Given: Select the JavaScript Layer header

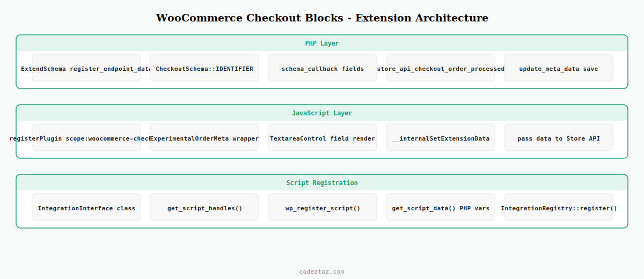Looking at the screenshot, I should click(322, 113).
